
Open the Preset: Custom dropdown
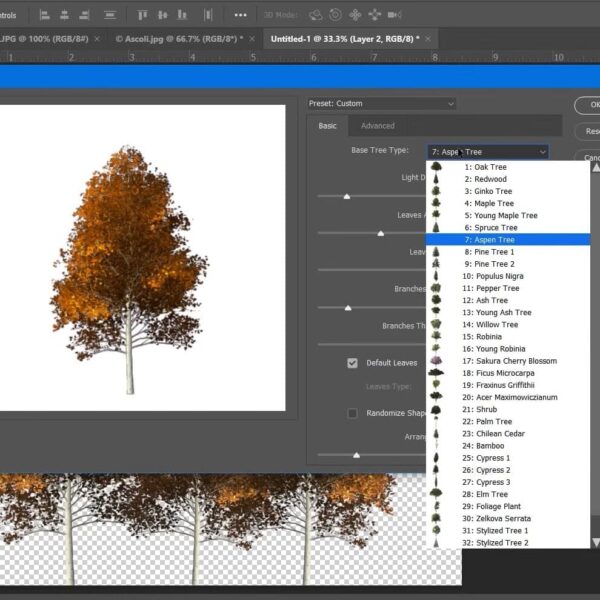(x=382, y=104)
